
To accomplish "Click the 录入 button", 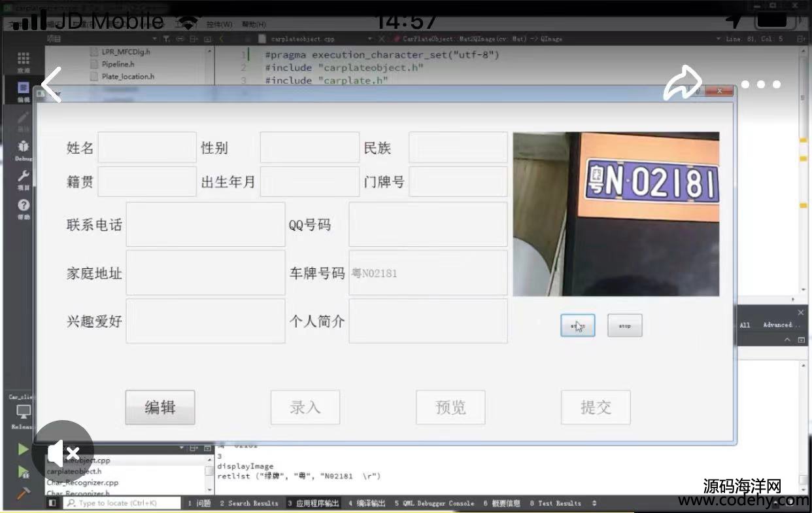I will [305, 407].
